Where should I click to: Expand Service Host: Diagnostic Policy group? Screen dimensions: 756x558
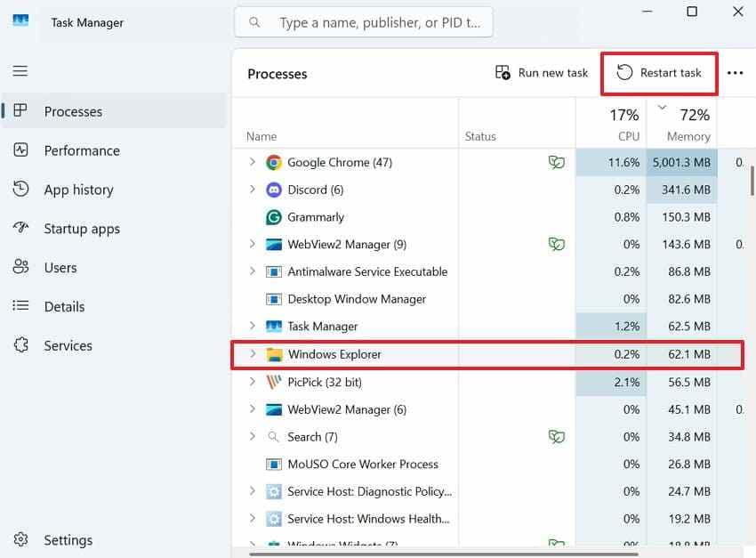pyautogui.click(x=253, y=491)
